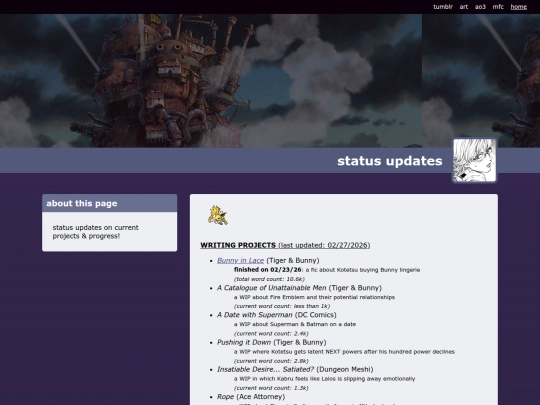The height and width of the screenshot is (405, 540).
Task: Go to the art page link
Action: click(464, 7)
